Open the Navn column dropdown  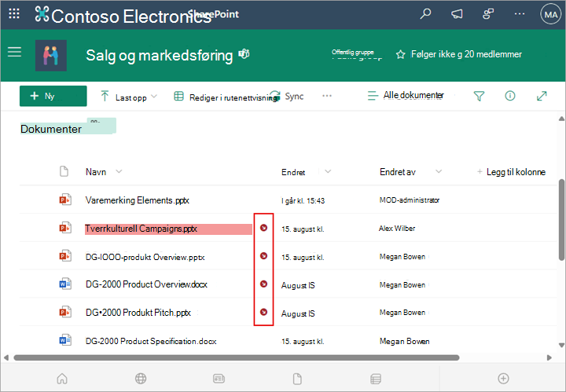pos(119,171)
